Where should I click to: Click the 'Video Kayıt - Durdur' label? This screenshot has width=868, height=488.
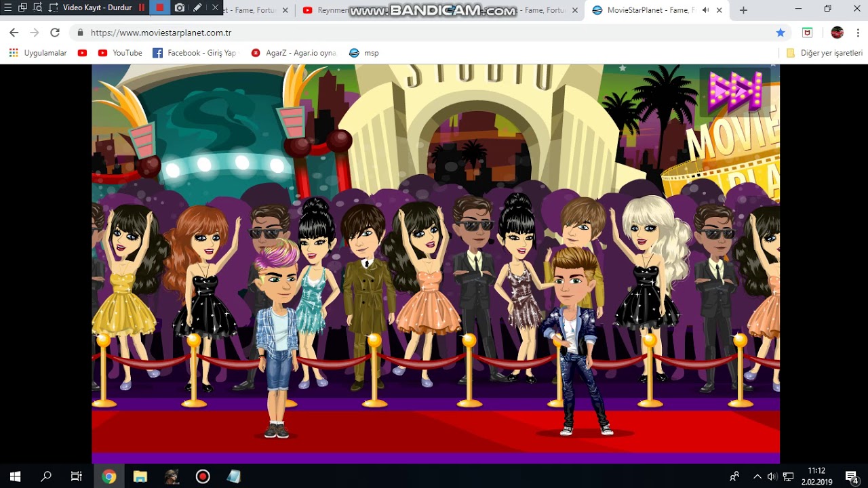99,8
